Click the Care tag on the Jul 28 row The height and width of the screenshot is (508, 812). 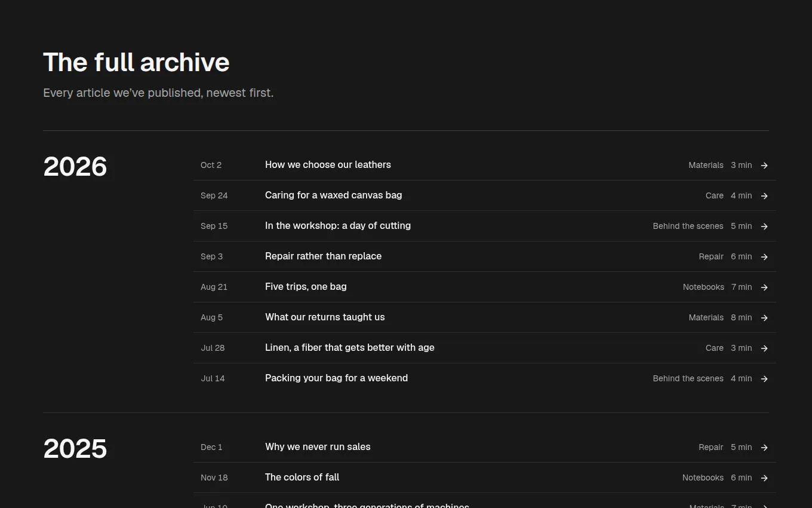(x=715, y=348)
